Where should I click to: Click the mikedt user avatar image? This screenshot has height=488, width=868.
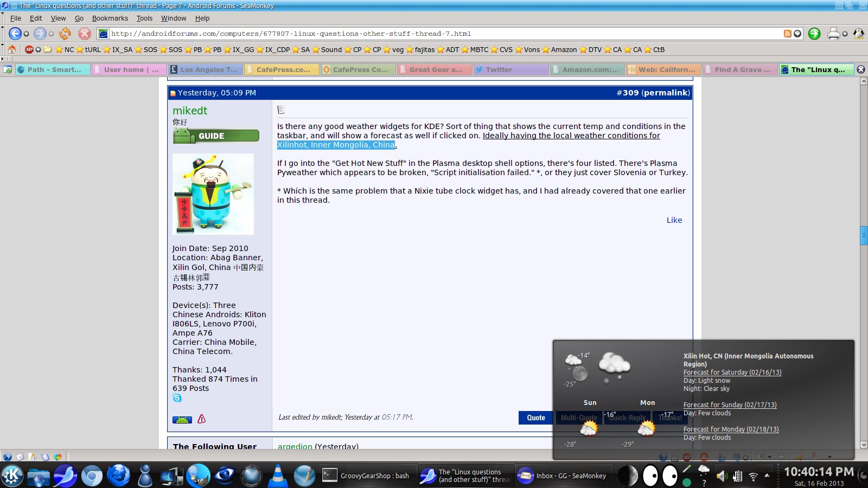point(213,194)
